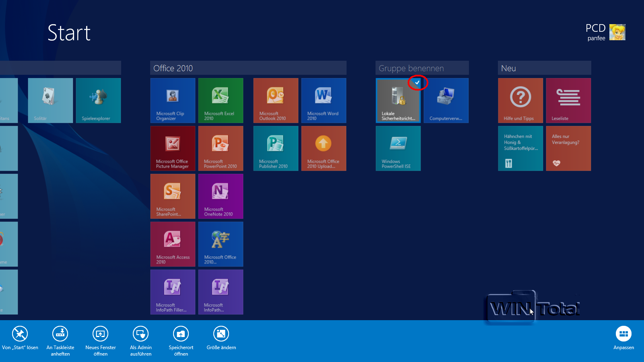Launch Microsoft Excel 2010 tile
This screenshot has height=362, width=644.
[x=221, y=101]
